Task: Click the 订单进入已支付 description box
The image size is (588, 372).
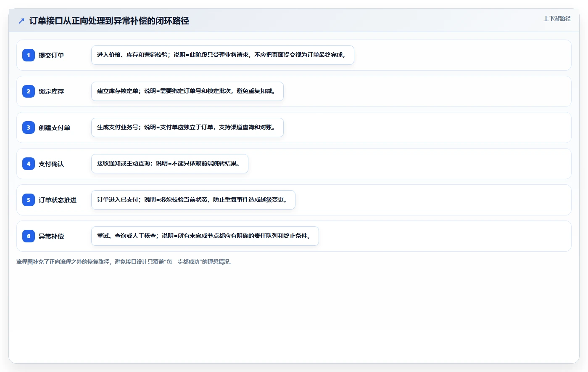Action: [193, 200]
